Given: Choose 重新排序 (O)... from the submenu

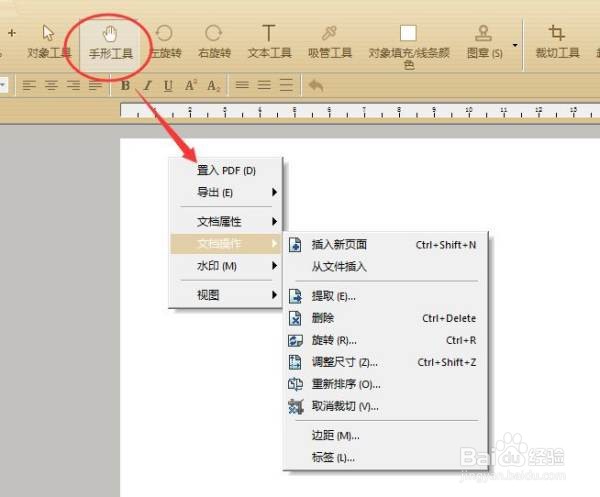Looking at the screenshot, I should [x=386, y=384].
